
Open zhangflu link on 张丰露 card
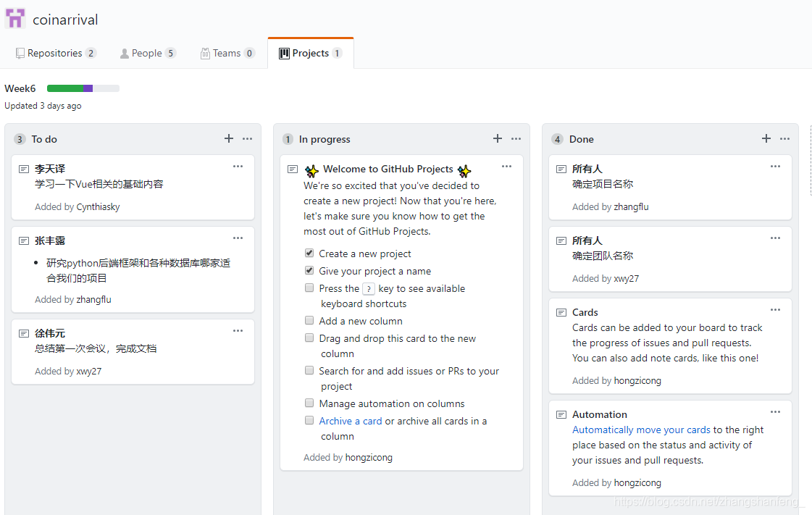tap(93, 300)
